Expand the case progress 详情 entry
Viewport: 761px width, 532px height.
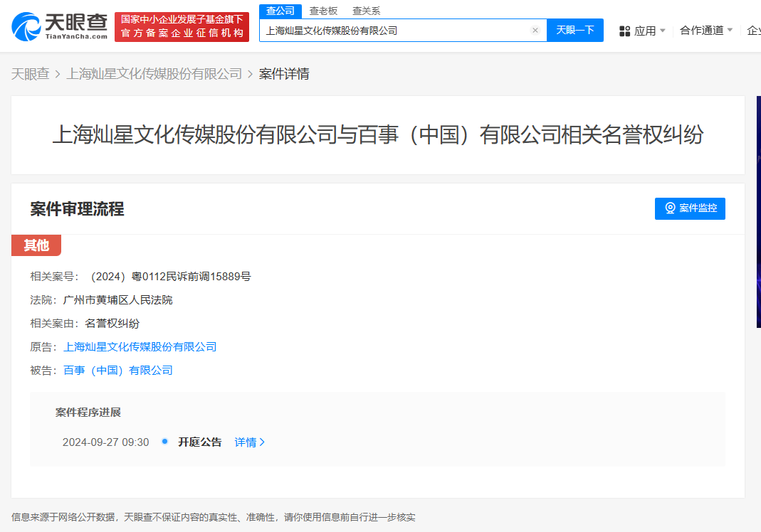246,442
